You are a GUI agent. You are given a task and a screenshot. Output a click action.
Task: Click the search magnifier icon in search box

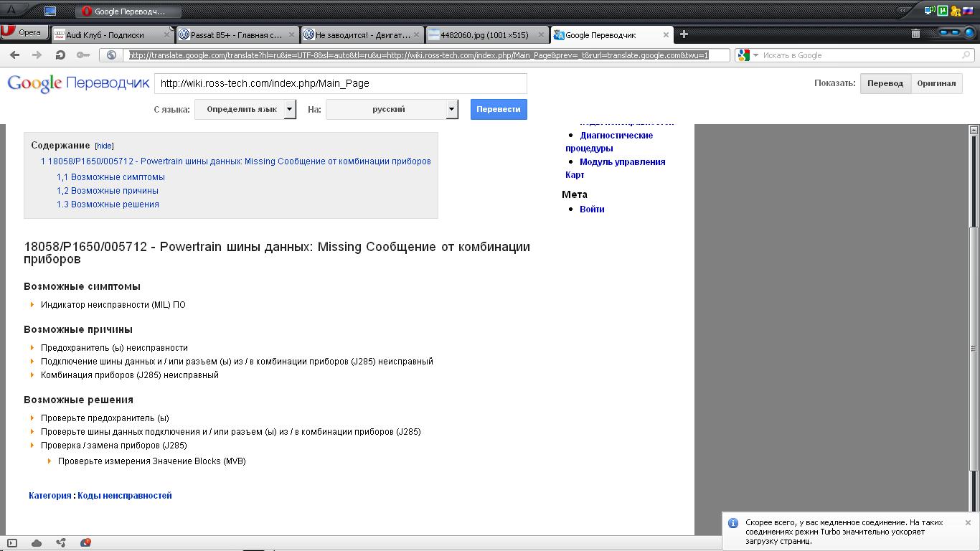coord(966,55)
